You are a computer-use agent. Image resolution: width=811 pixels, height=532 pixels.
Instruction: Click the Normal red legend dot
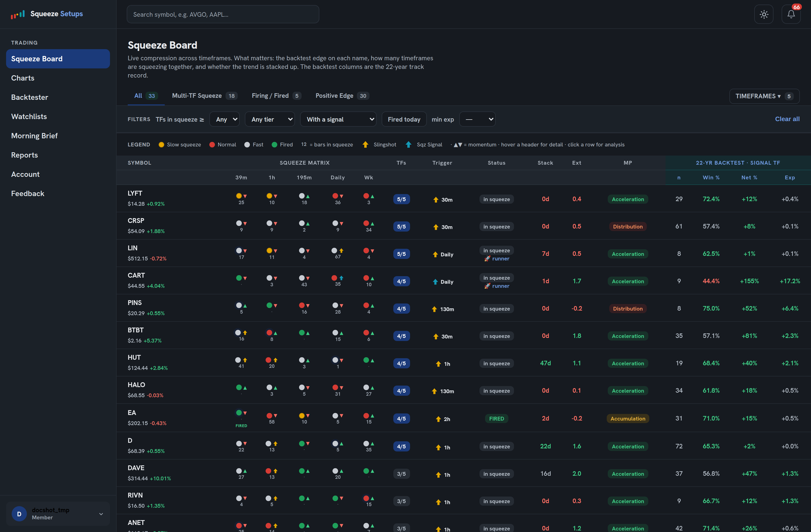[212, 145]
